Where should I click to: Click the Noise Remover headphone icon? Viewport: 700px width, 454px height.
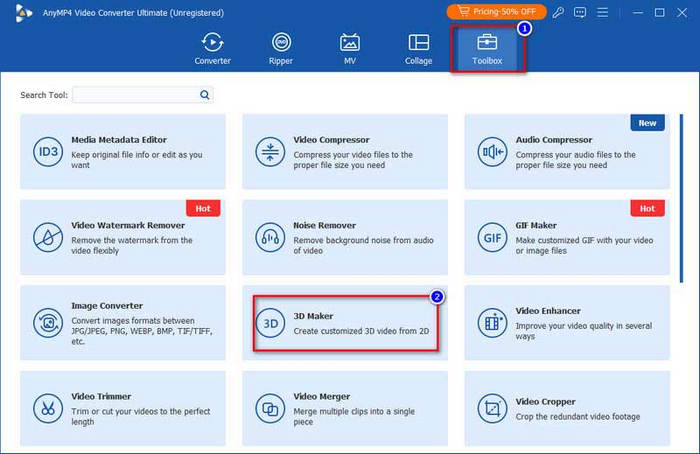(x=270, y=237)
